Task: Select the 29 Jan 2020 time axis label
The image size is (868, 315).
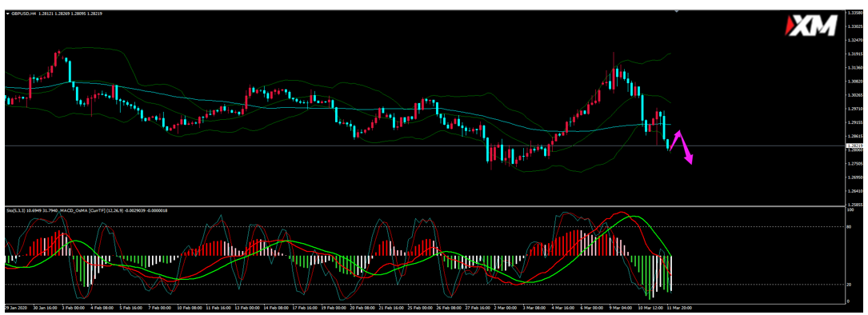Action: [x=15, y=306]
